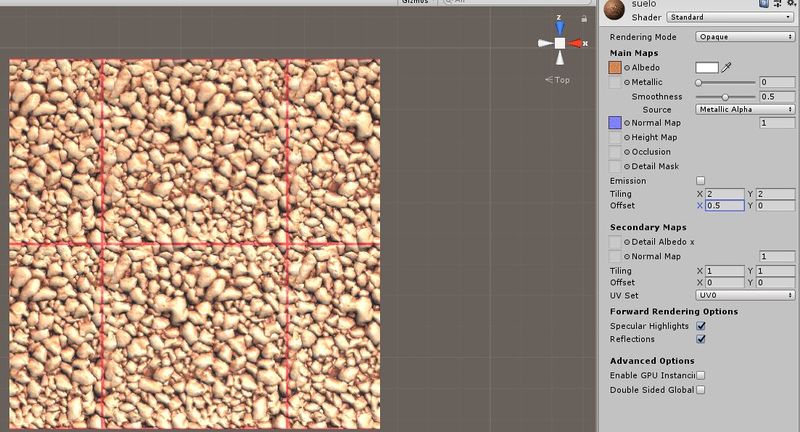Click the object picker circle beside Height Map
The width and height of the screenshot is (800, 432).
tap(627, 138)
